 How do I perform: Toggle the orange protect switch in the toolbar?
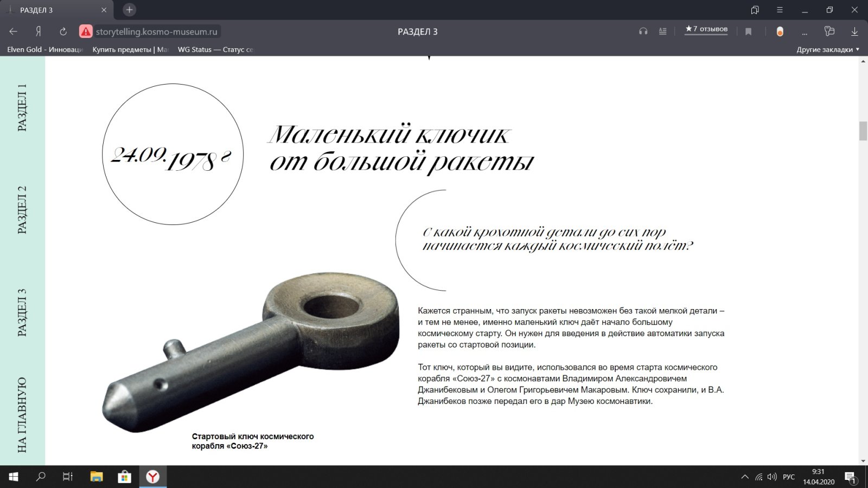(x=780, y=31)
